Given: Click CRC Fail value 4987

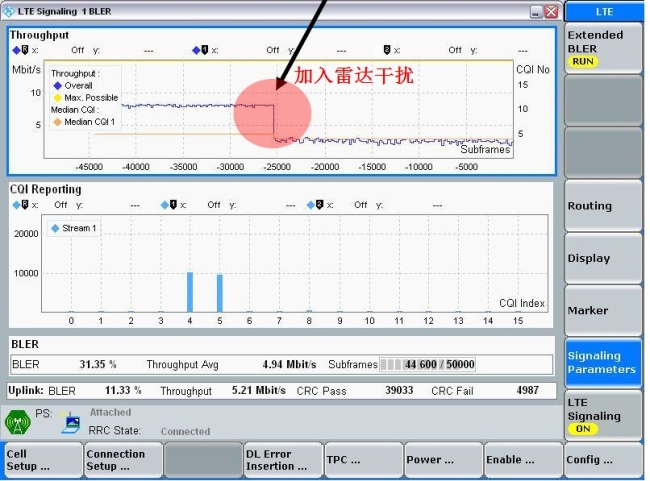Looking at the screenshot, I should pos(528,391).
